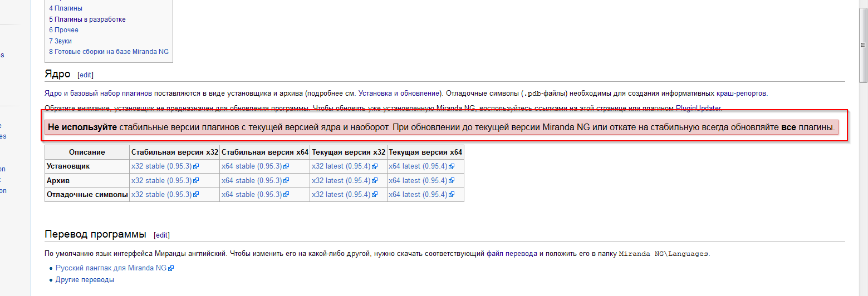The image size is (868, 296).
Task: Open the PluginUpdater plugin link
Action: [699, 108]
